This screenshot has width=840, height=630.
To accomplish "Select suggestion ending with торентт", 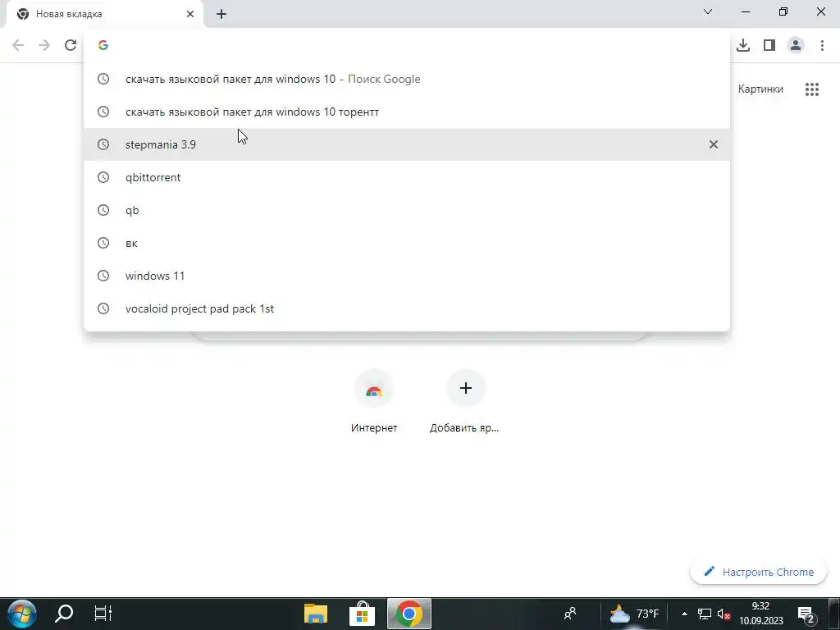I will [407, 112].
